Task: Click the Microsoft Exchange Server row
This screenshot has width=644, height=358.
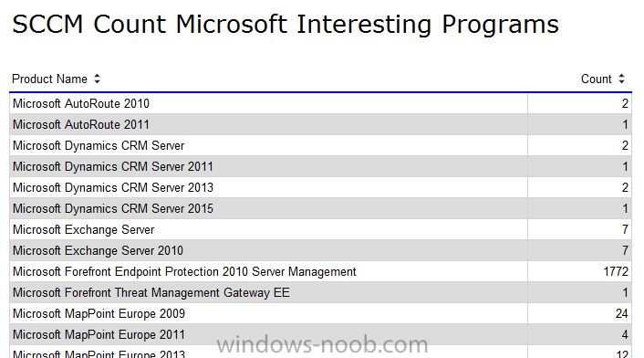Action: pyautogui.click(x=320, y=229)
